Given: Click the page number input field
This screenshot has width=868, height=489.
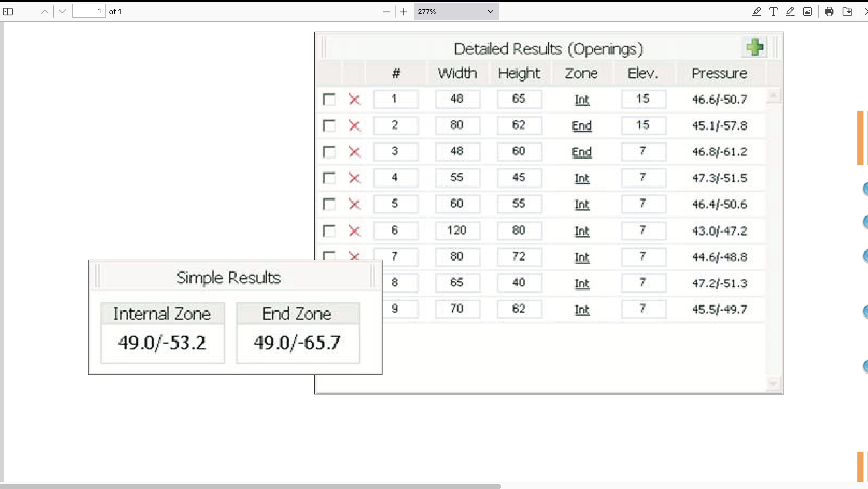Looking at the screenshot, I should click(x=89, y=12).
